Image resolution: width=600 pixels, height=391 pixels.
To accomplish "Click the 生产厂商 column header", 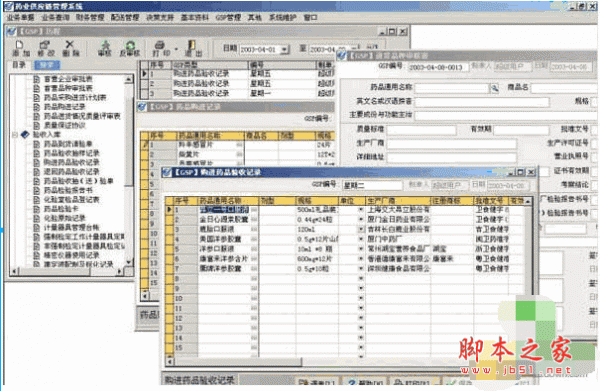I will 398,200.
